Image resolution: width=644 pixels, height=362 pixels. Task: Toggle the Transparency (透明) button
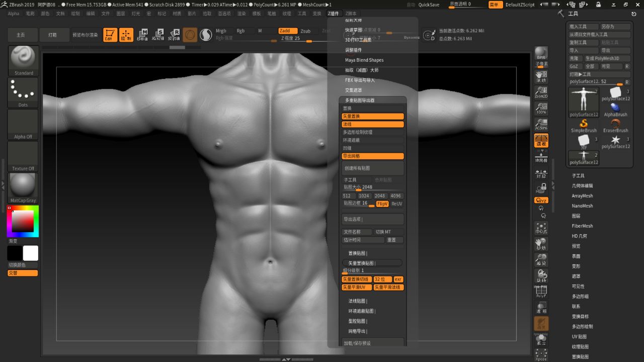pyautogui.click(x=541, y=308)
